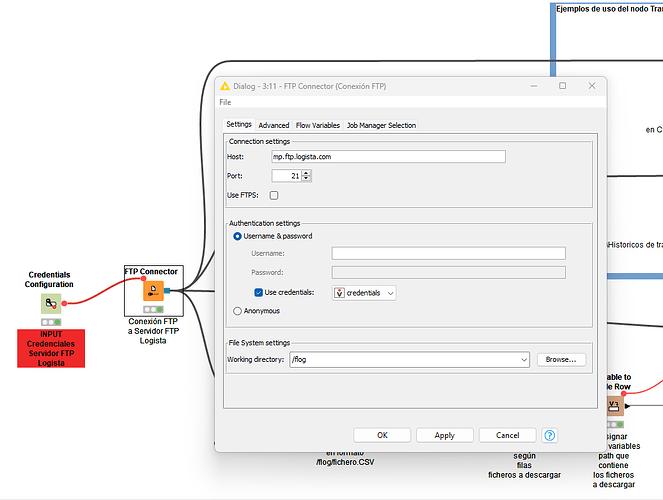Click the 'ficheros a descargar' annotation text
Screen dimensions: 663x500
524,475
